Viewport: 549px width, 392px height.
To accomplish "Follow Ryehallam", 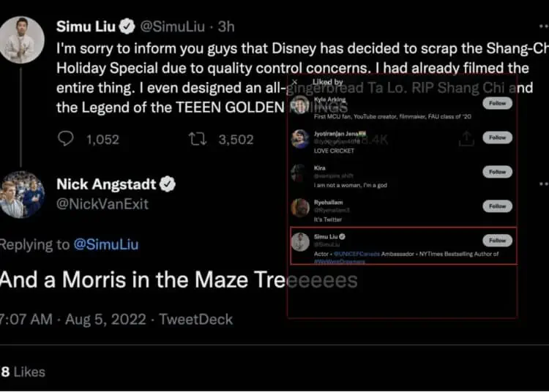I will 497,206.
